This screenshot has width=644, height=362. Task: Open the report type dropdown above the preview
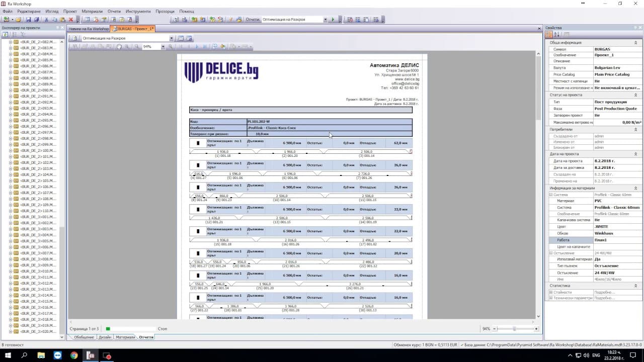point(172,38)
